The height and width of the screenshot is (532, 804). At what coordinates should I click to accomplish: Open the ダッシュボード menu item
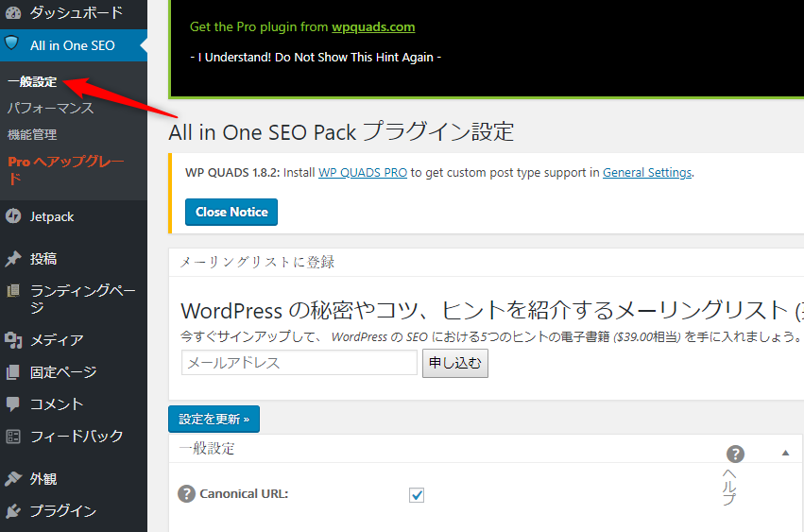click(x=74, y=13)
